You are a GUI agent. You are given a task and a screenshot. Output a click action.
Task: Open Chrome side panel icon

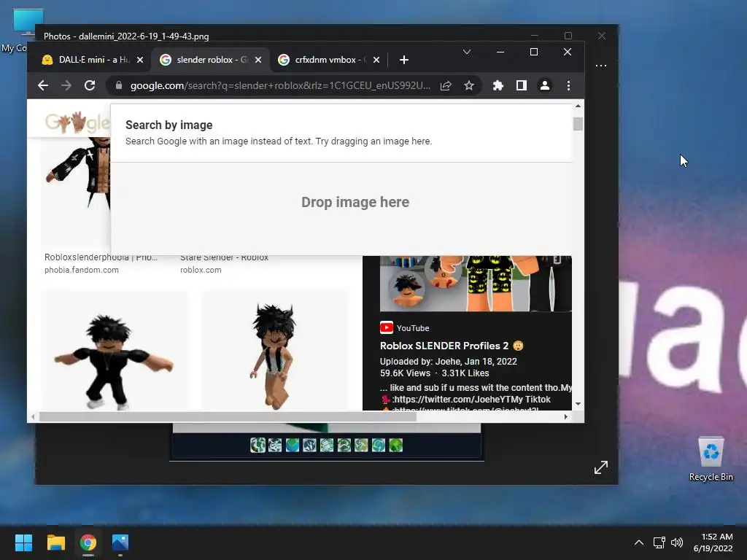pyautogui.click(x=521, y=86)
